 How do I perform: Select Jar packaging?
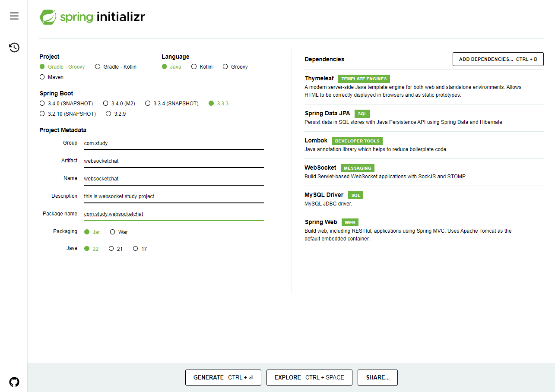(92, 232)
